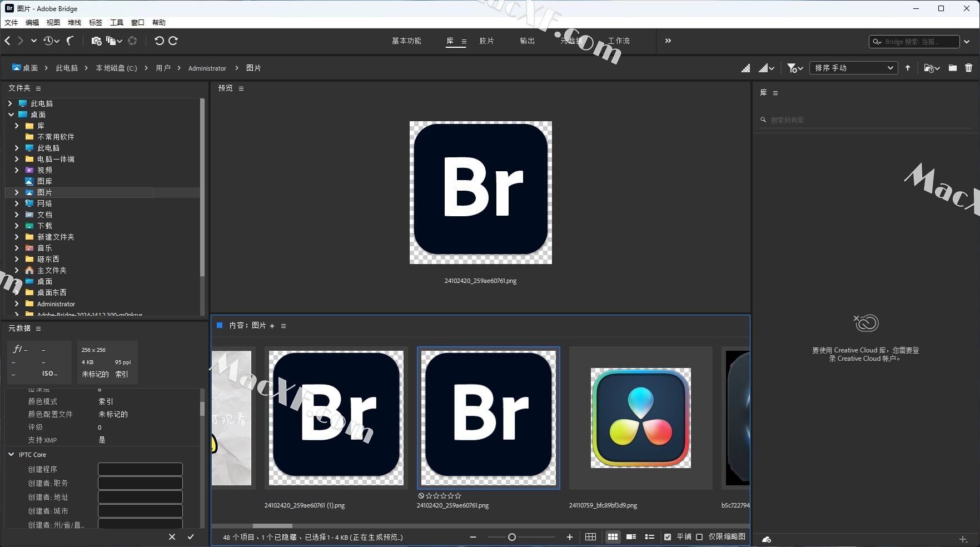Collapse the 桌面 tree node

point(11,115)
